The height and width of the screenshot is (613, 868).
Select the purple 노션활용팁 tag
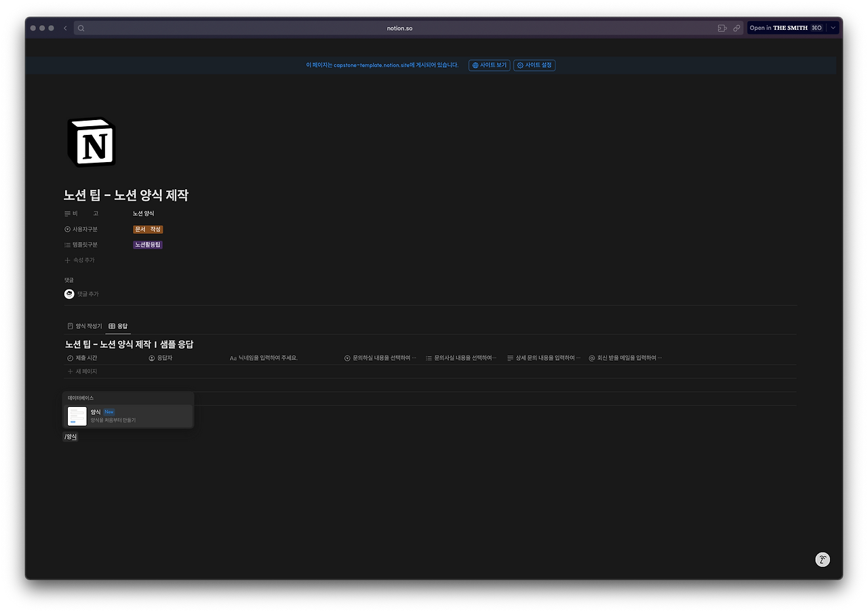click(148, 245)
